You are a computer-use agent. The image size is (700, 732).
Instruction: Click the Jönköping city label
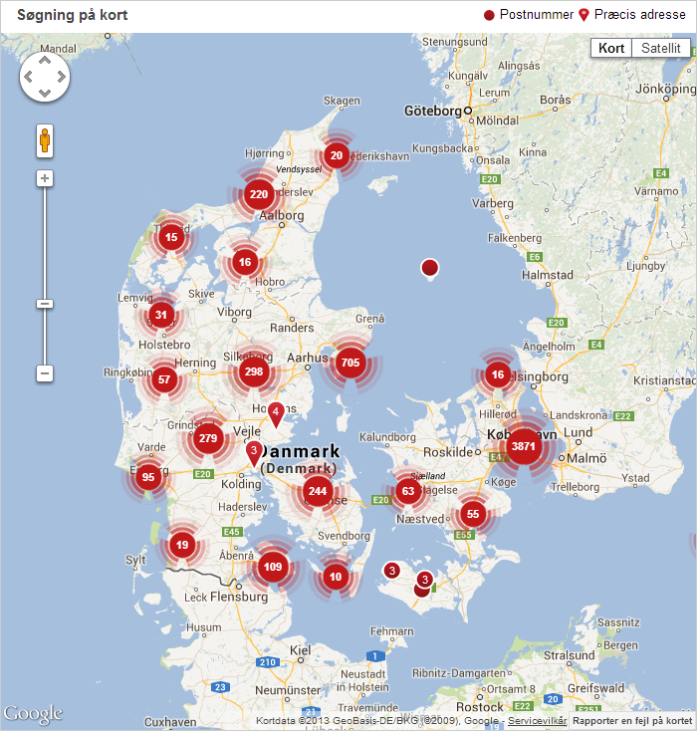[x=665, y=89]
